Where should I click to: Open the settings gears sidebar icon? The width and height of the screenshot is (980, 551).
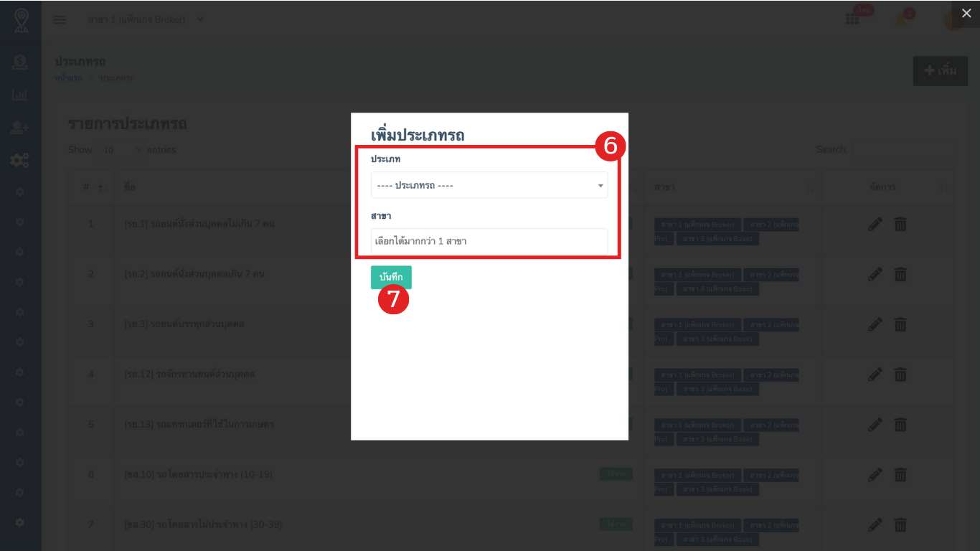click(x=20, y=161)
